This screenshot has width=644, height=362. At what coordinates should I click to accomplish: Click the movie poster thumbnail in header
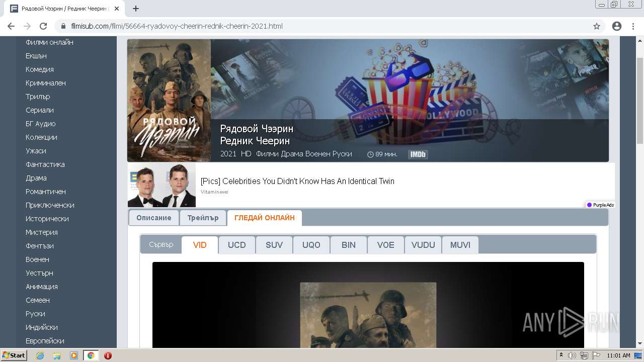tap(169, 101)
